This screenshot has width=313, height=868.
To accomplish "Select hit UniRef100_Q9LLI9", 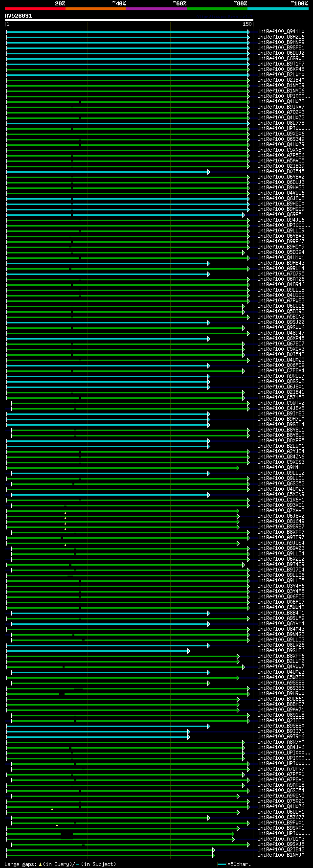I will (281, 231).
